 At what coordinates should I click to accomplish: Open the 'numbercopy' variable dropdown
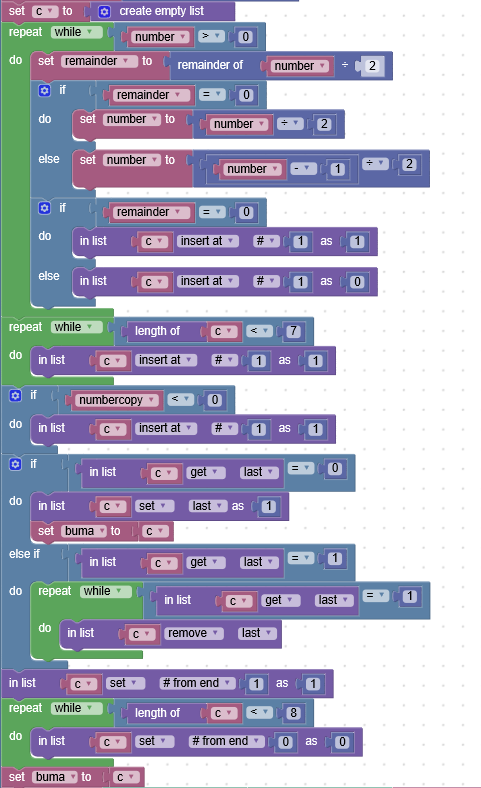(x=117, y=400)
